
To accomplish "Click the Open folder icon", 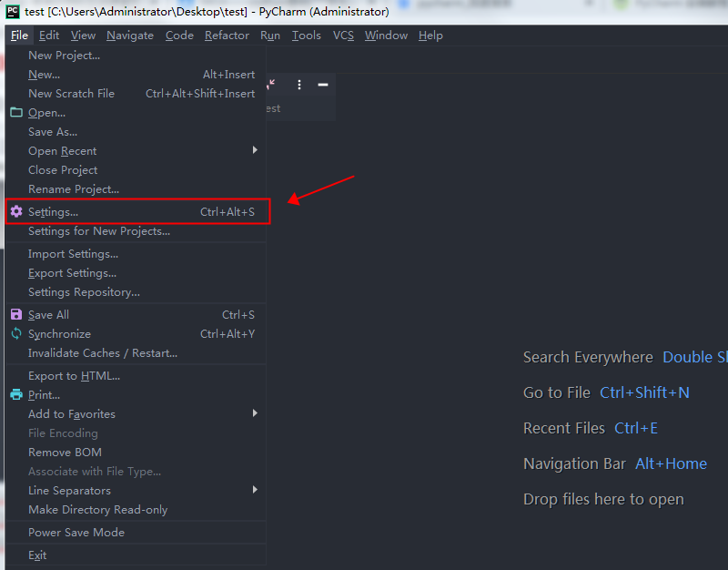I will coord(16,112).
